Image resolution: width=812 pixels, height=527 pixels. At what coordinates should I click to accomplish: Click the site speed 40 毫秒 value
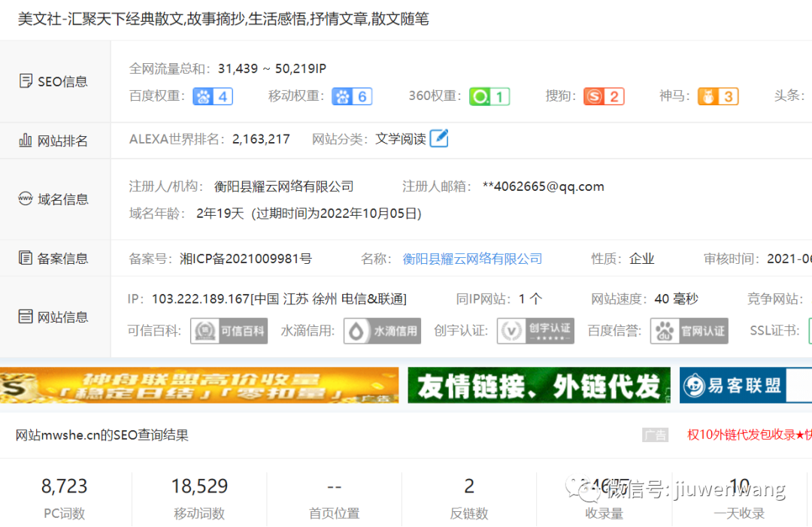pos(677,298)
